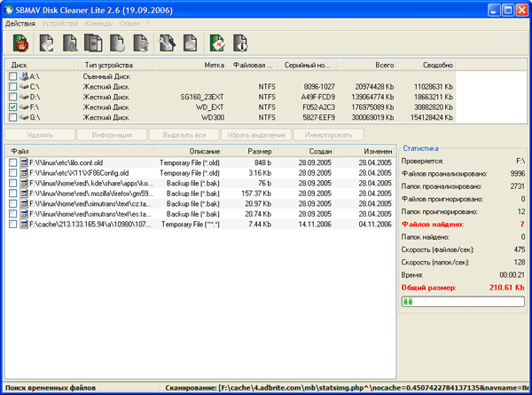Click the D:\ hard drive icon

pyautogui.click(x=23, y=97)
